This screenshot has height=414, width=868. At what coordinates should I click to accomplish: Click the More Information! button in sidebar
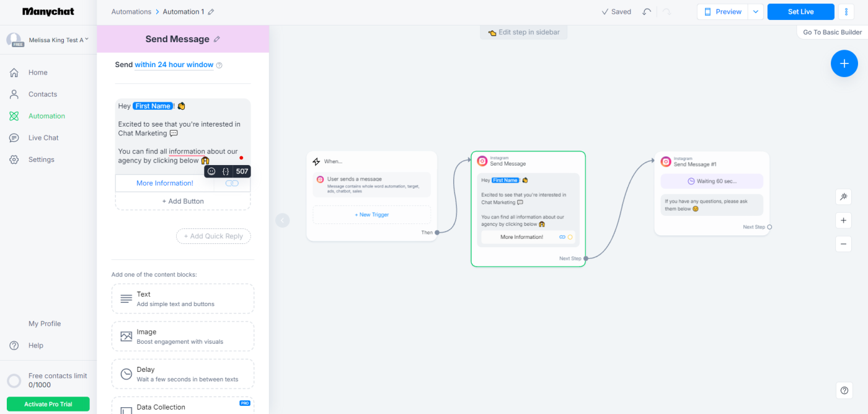coord(165,183)
